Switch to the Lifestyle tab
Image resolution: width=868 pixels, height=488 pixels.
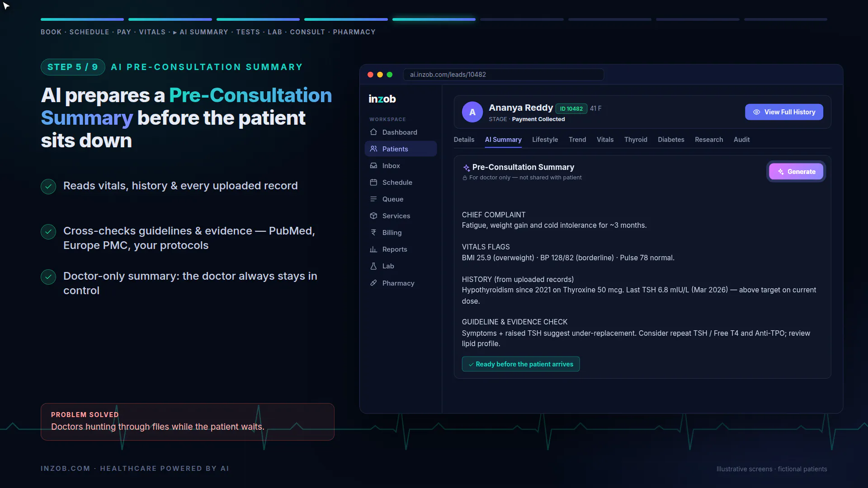[545, 140]
